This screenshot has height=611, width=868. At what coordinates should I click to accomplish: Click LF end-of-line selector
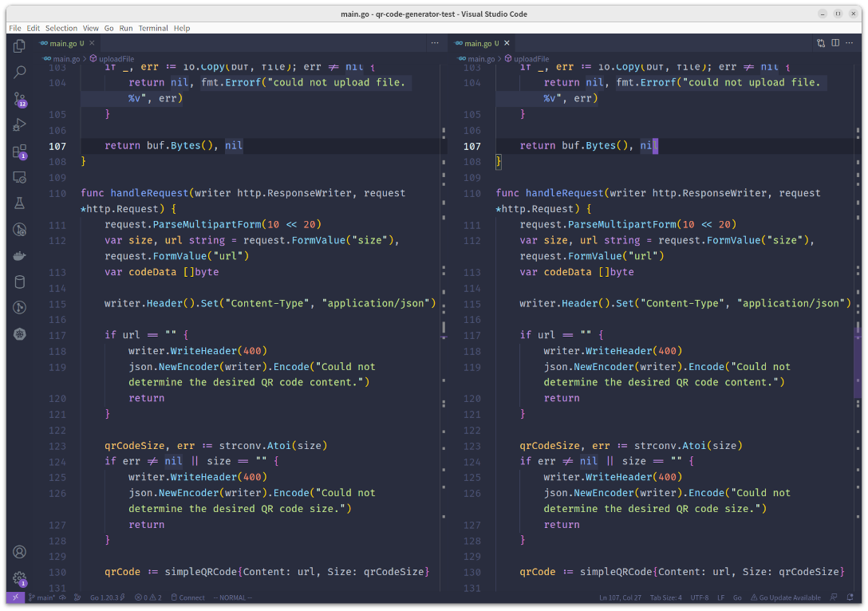(720, 597)
